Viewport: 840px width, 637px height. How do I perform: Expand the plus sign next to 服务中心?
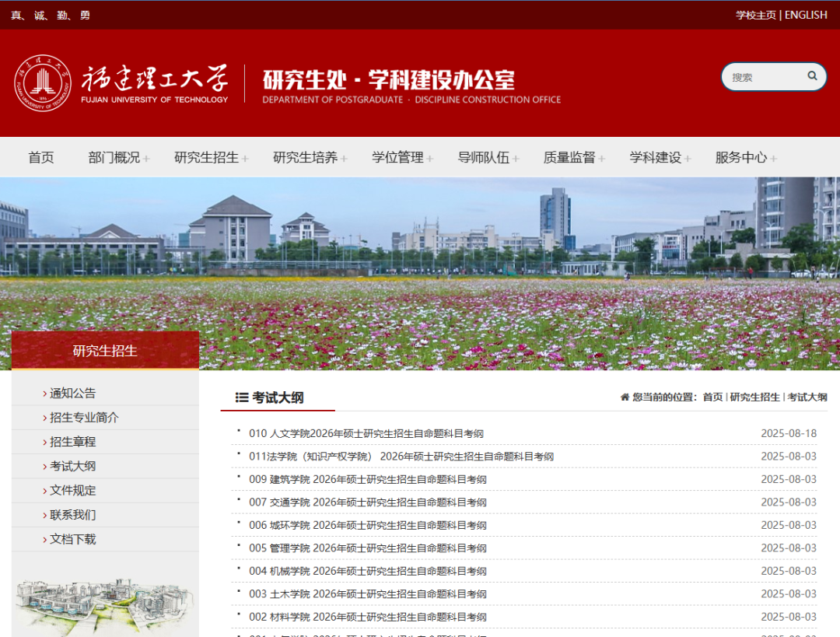click(774, 159)
